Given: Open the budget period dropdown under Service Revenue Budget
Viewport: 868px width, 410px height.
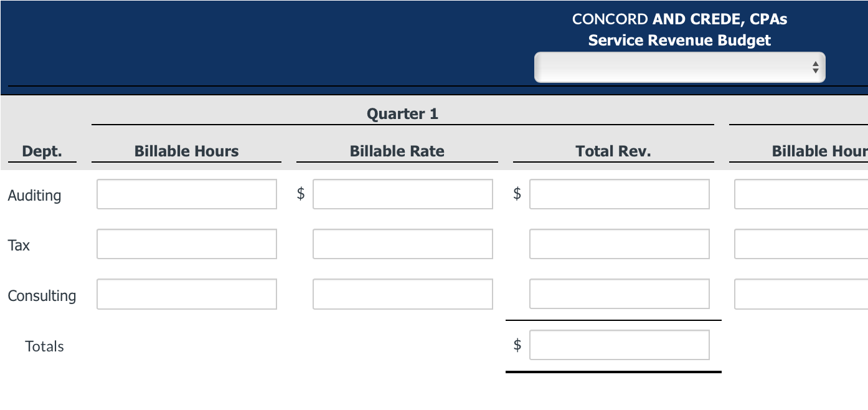Looking at the screenshot, I should 679,67.
